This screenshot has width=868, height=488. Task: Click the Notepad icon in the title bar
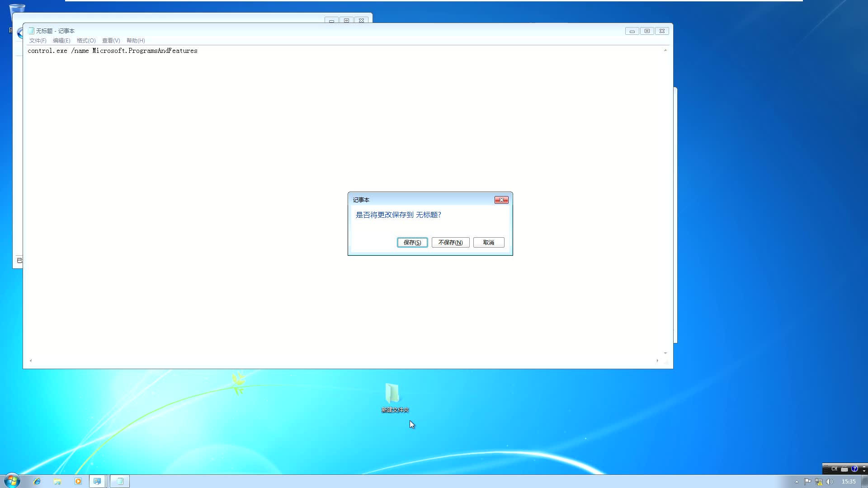(31, 31)
